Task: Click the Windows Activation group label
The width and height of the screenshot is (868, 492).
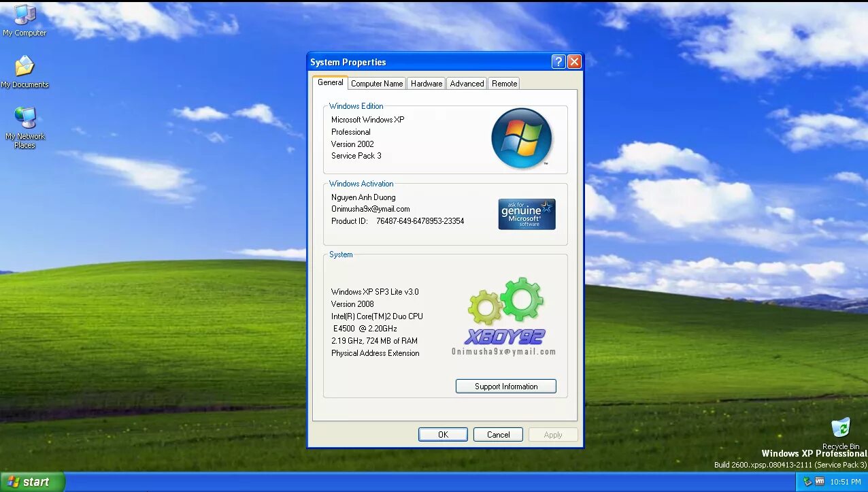Action: tap(361, 184)
